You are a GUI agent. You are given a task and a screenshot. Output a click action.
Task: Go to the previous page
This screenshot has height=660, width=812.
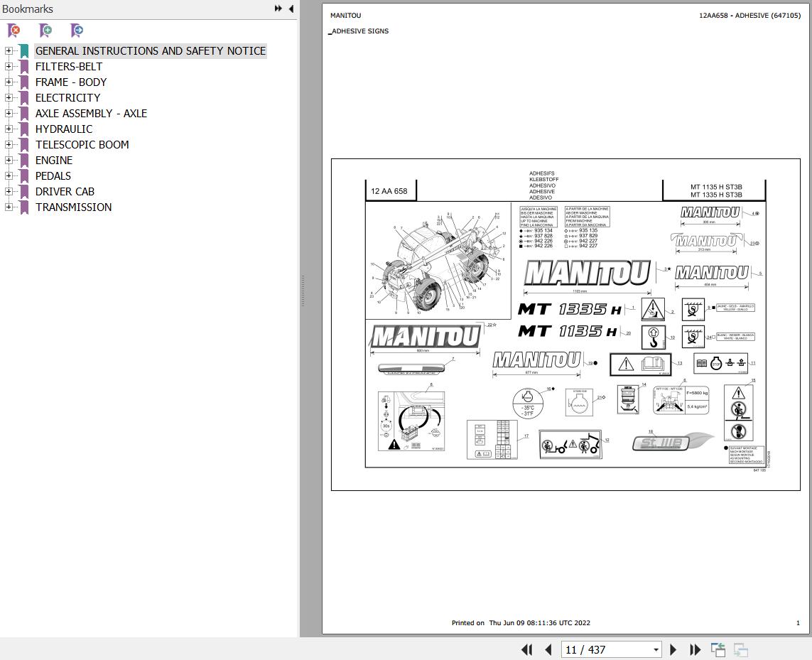(548, 649)
